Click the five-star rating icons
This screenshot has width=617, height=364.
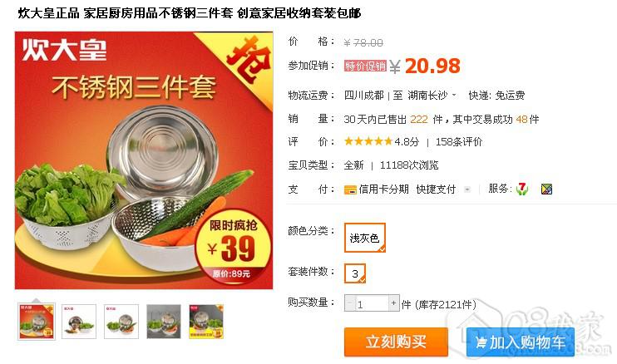368,141
